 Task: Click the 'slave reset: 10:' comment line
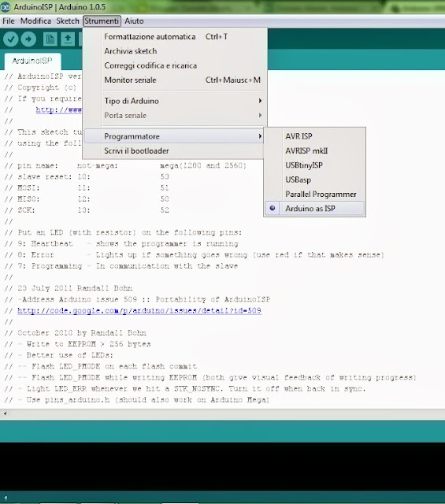pyautogui.click(x=87, y=176)
